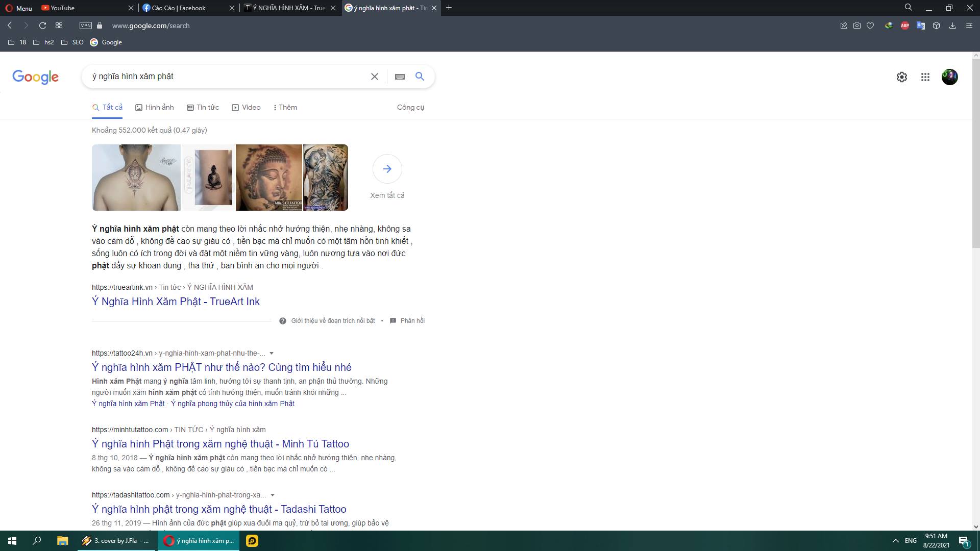Select the Video results tab
This screenshot has width=980, height=551.
(x=246, y=108)
